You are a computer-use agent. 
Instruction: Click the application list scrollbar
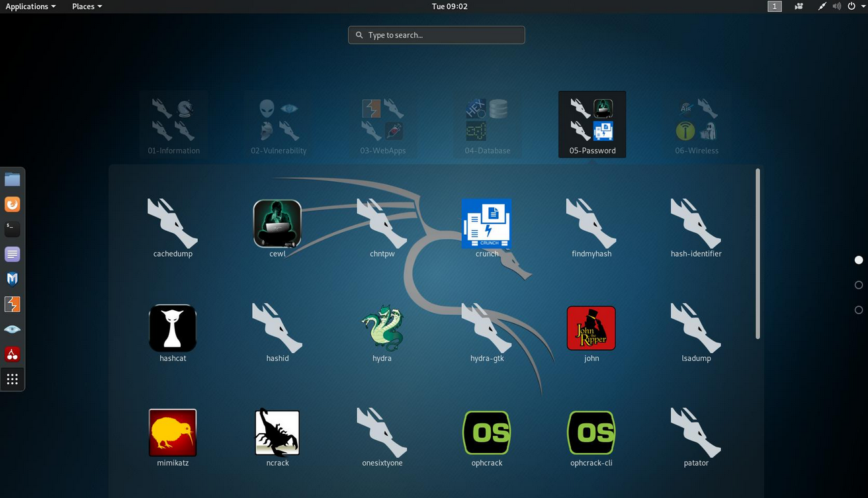(x=758, y=254)
